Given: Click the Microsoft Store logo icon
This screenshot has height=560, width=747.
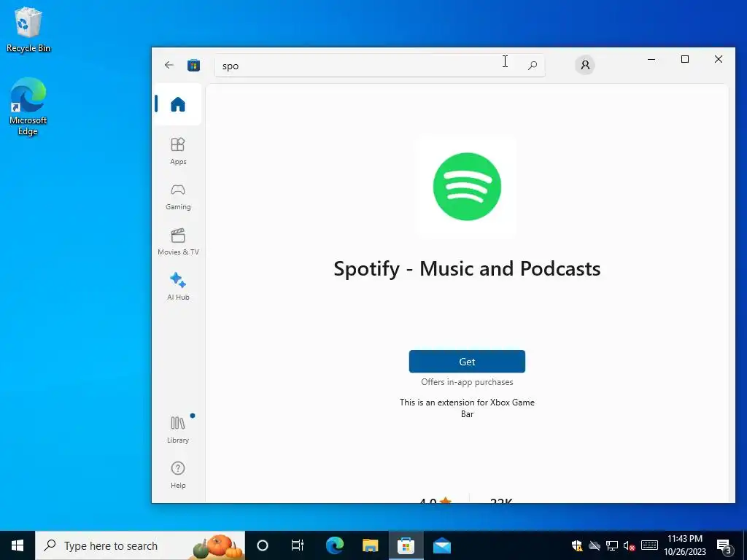Looking at the screenshot, I should 193,65.
